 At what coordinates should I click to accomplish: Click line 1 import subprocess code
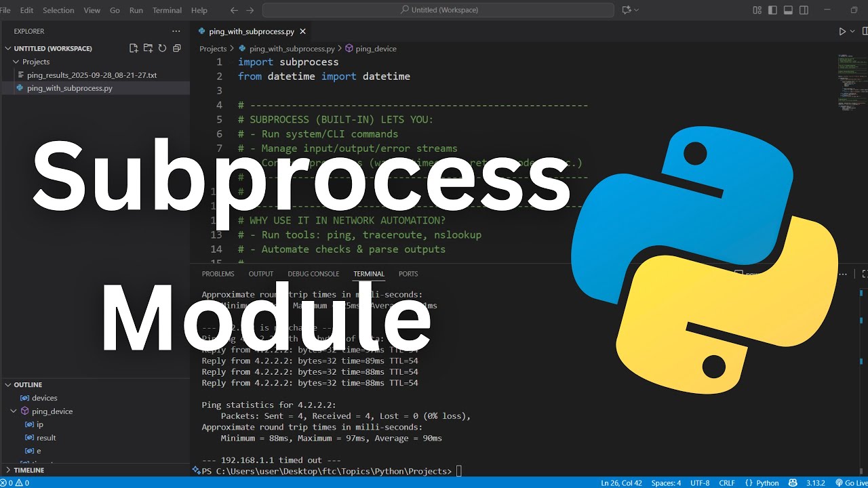(x=288, y=62)
